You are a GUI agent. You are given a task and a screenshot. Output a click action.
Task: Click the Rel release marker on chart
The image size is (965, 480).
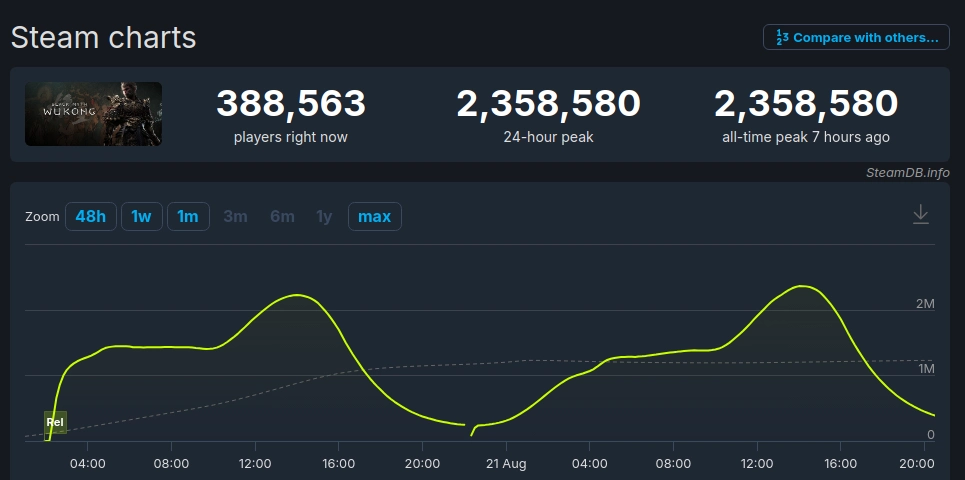(x=55, y=423)
